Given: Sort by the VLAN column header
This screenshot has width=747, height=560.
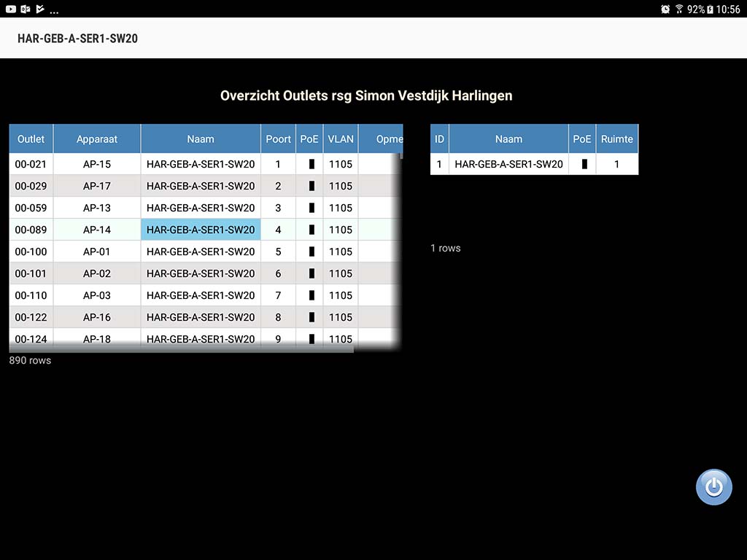Looking at the screenshot, I should pos(341,139).
